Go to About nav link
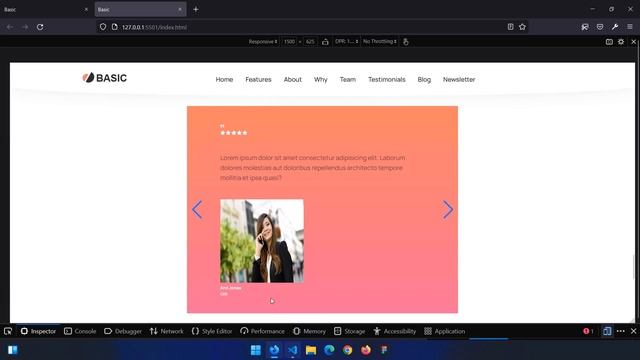Viewport: 640px width, 360px height. pyautogui.click(x=293, y=80)
